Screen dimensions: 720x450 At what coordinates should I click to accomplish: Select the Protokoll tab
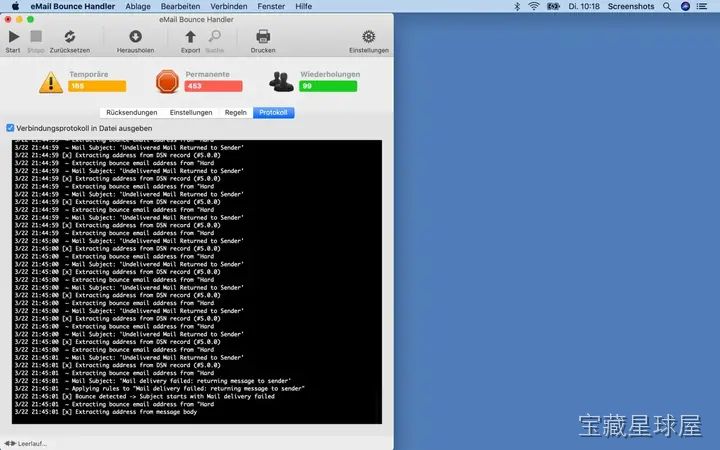[x=273, y=112]
